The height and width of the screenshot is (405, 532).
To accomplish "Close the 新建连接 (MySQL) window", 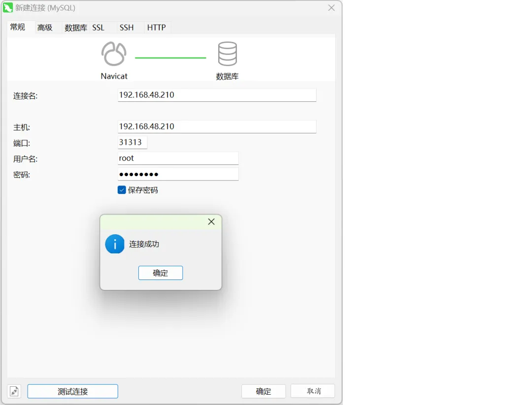I will (x=332, y=8).
